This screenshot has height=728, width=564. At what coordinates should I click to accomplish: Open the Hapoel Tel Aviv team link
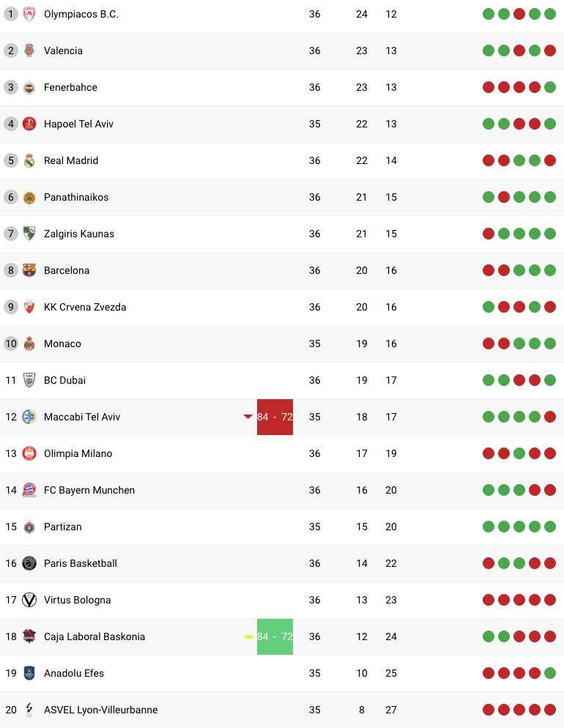click(78, 124)
